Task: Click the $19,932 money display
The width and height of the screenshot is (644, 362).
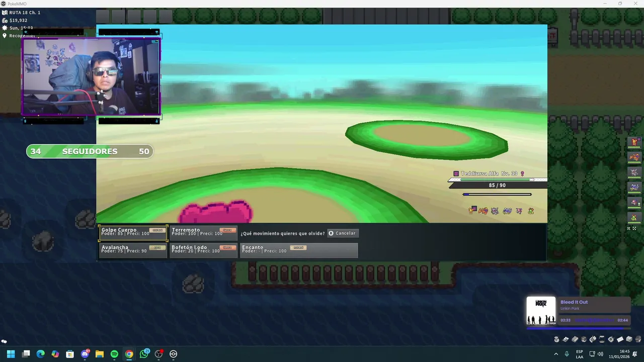Action: pyautogui.click(x=18, y=20)
